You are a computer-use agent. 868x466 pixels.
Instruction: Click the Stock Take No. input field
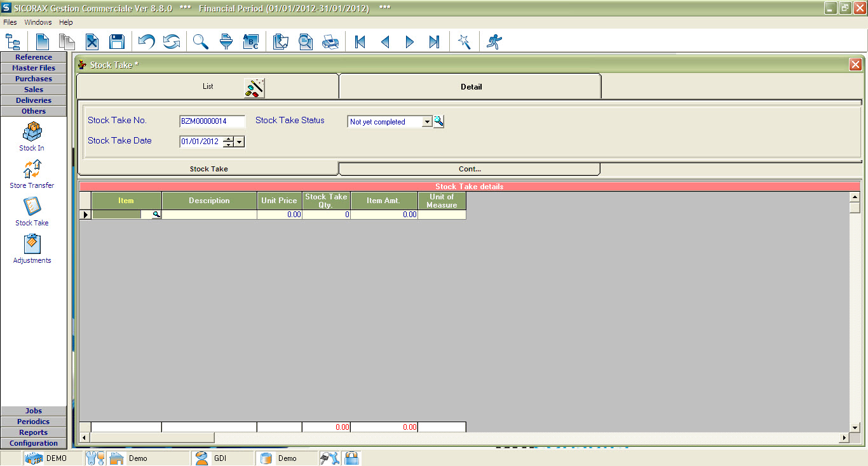212,121
